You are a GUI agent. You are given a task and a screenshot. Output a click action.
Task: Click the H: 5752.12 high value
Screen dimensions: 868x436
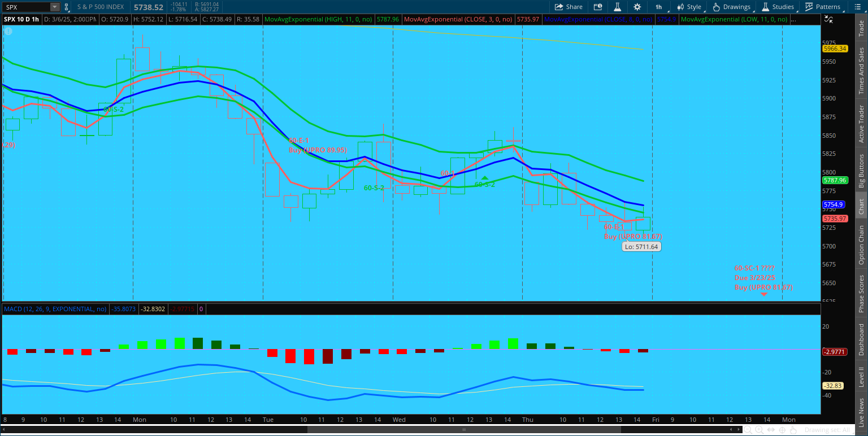pyautogui.click(x=148, y=19)
